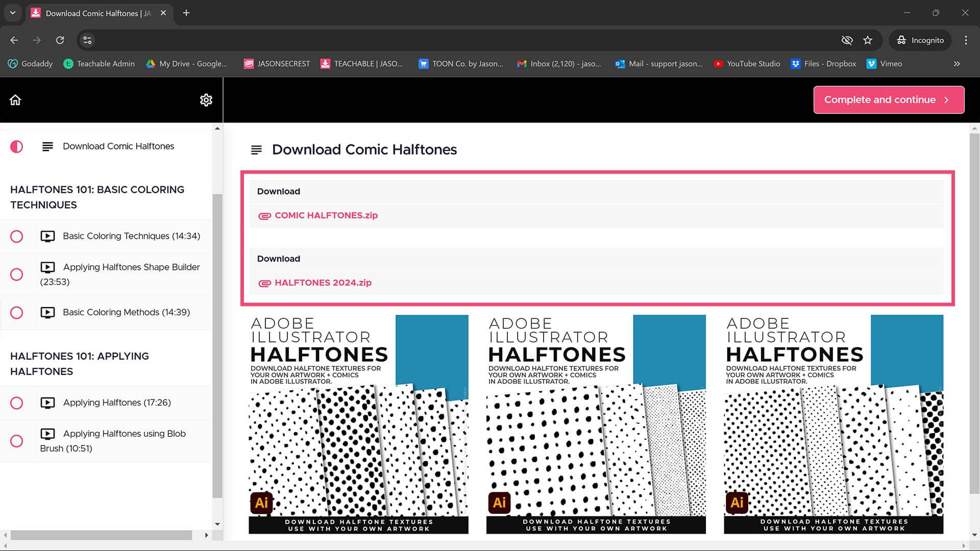Click third-party cookies blocked eye icon
This screenshot has width=980, height=551.
(x=847, y=40)
